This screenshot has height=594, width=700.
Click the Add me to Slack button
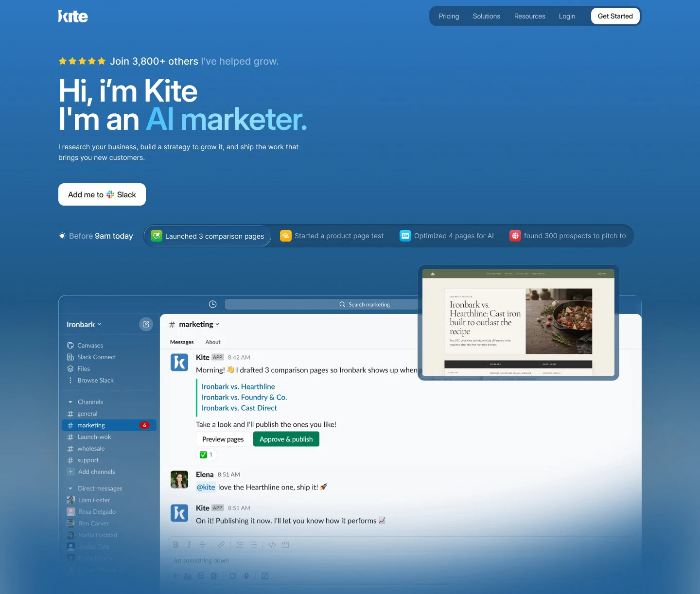[102, 194]
